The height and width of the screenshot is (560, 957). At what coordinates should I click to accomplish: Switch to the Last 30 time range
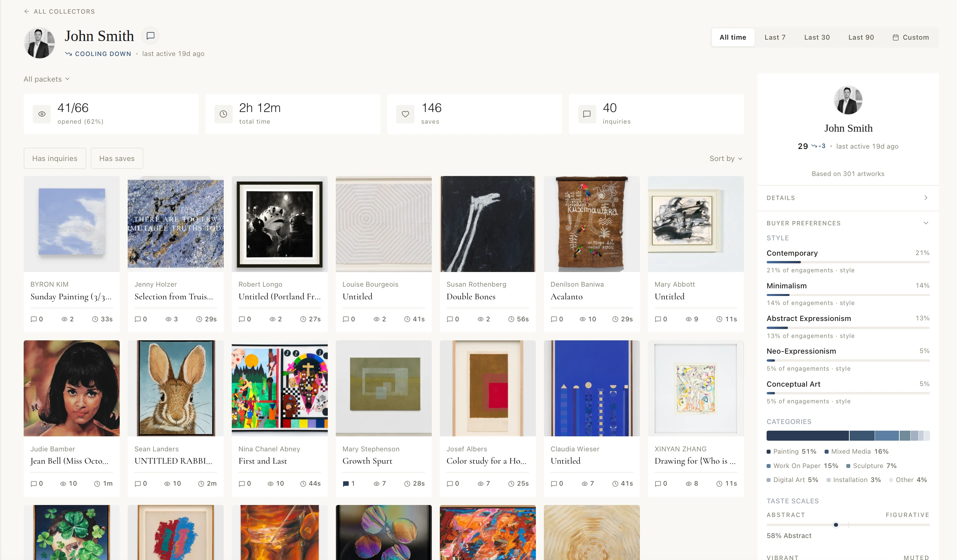click(x=817, y=37)
